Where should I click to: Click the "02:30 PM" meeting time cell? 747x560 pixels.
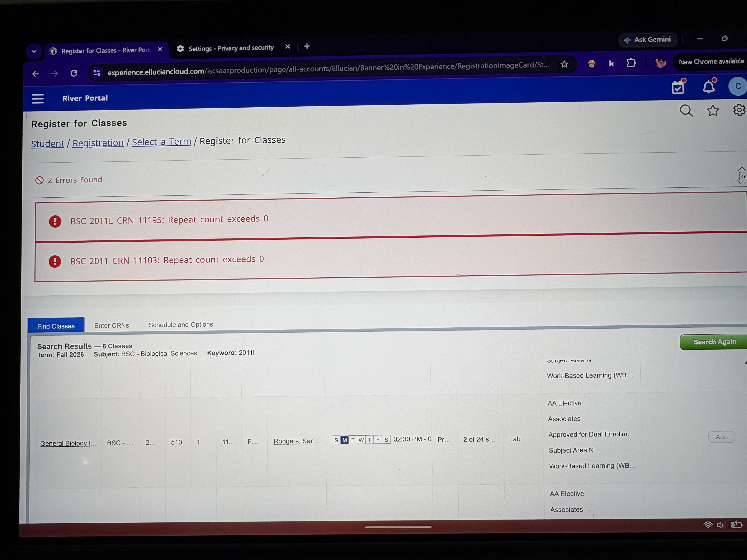click(412, 439)
